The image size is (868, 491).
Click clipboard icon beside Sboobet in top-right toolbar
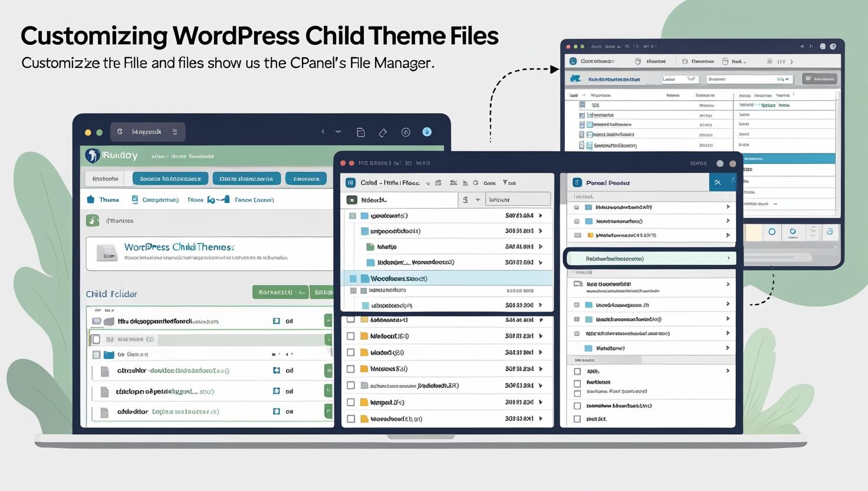pos(638,61)
